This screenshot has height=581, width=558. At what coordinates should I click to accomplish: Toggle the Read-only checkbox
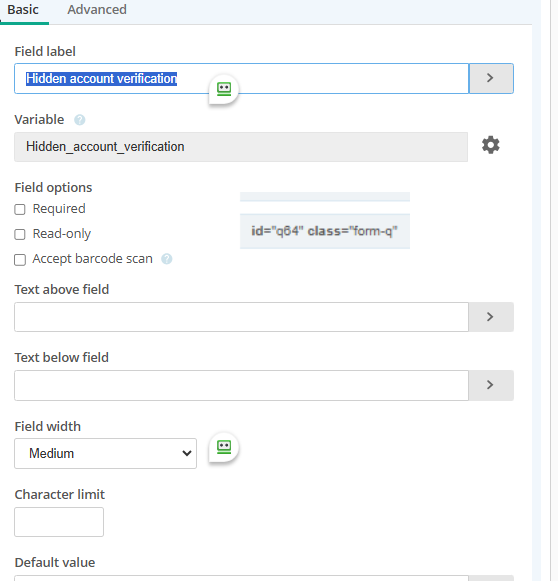coord(20,235)
